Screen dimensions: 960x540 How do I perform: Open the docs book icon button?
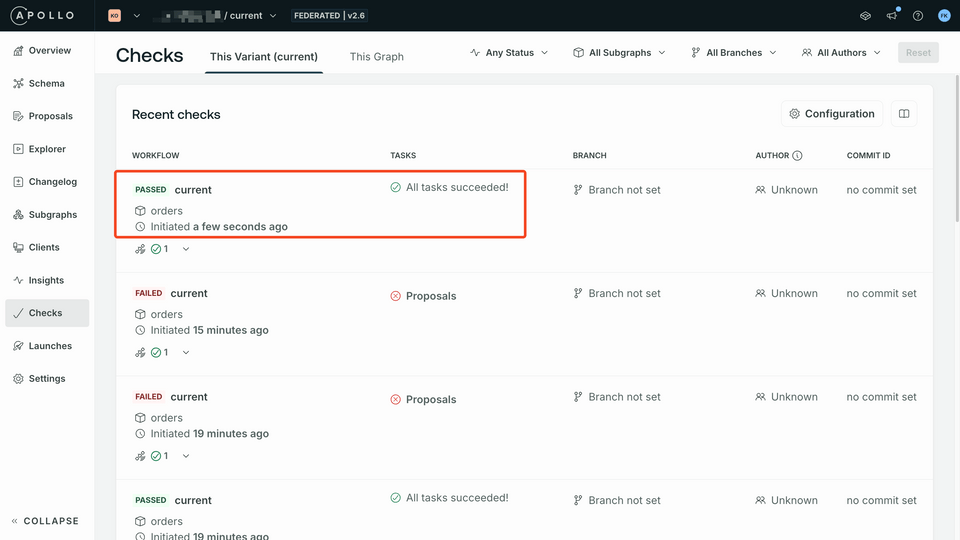904,114
